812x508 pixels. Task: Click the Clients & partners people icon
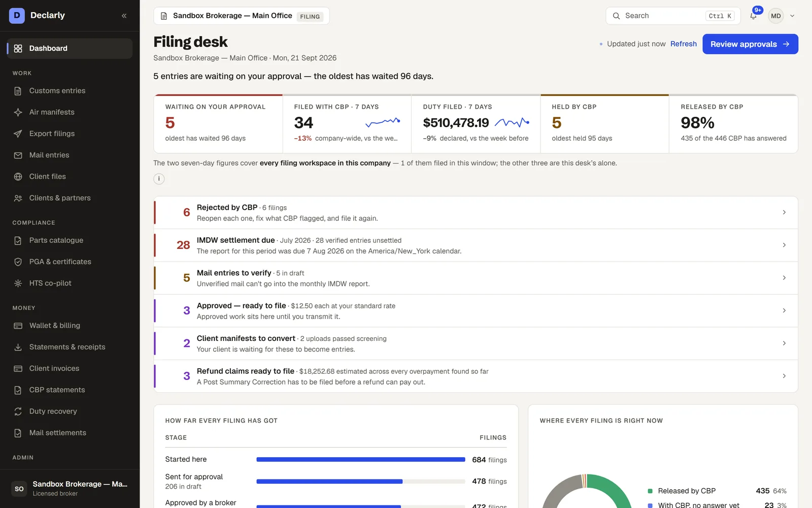pos(18,198)
